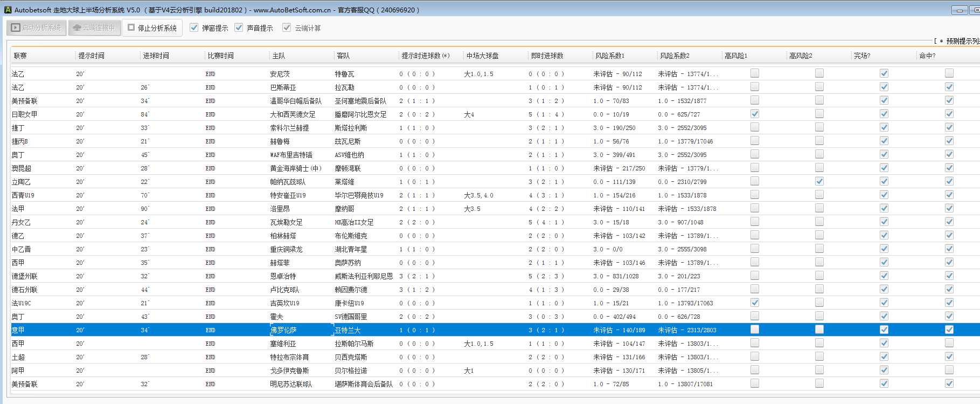Uncheck 高风险1 in the 法U19C row

click(755, 303)
